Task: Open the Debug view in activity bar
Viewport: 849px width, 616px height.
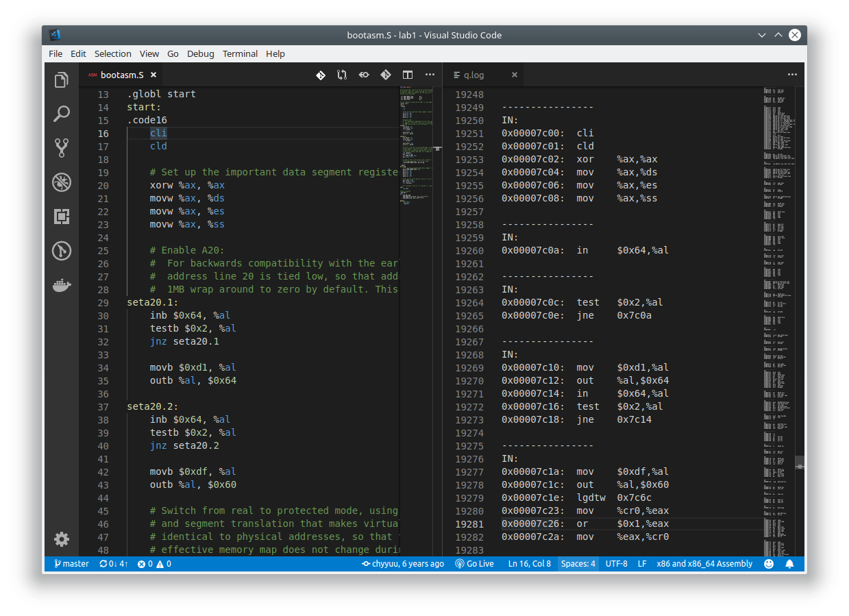Action: pyautogui.click(x=62, y=182)
